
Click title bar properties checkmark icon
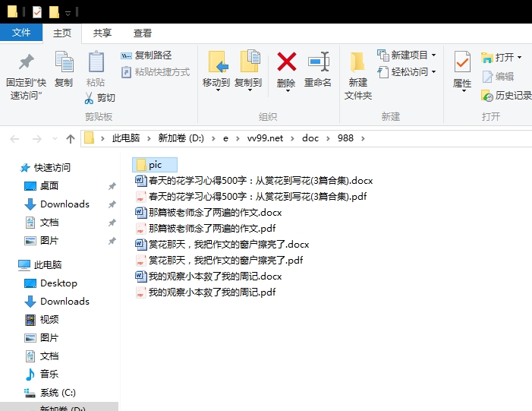tap(36, 13)
